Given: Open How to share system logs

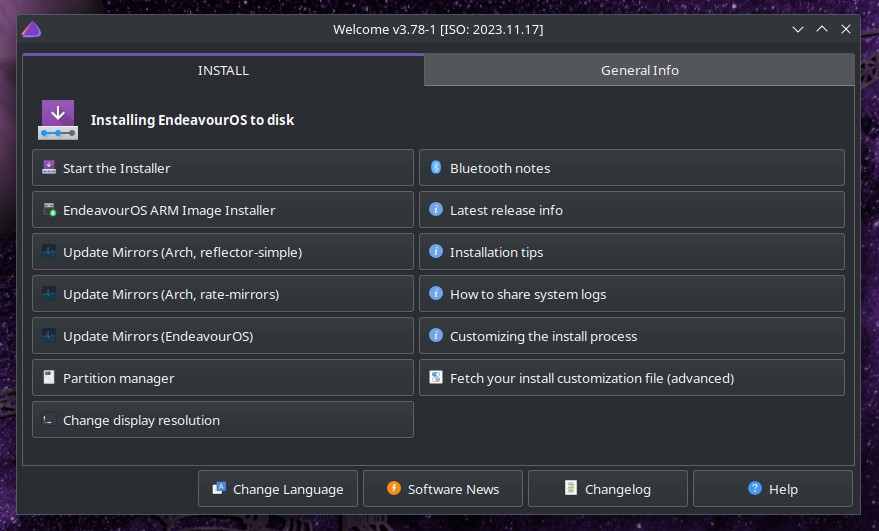Looking at the screenshot, I should [632, 294].
